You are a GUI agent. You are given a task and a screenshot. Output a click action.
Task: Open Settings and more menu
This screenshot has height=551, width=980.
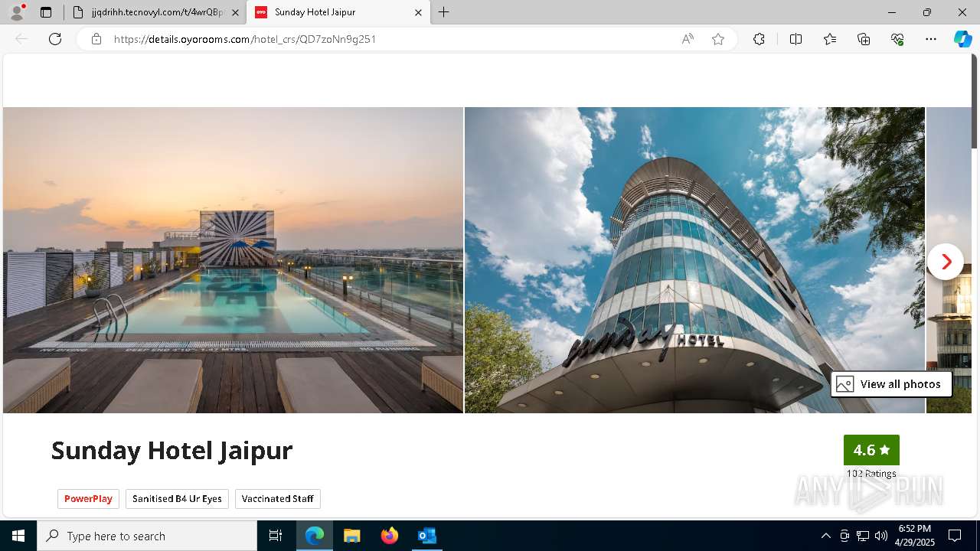931,39
